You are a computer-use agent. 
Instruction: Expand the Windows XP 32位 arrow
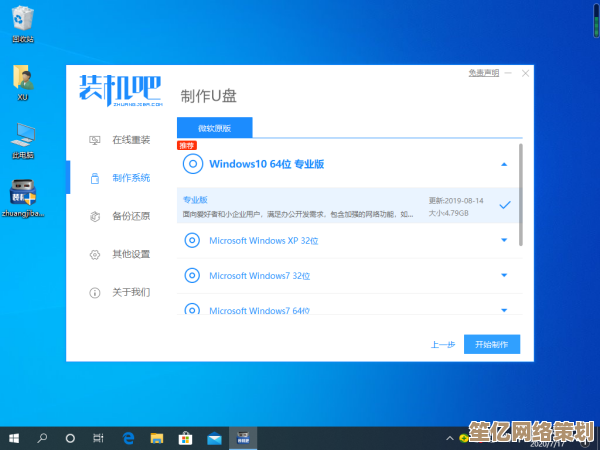[504, 240]
